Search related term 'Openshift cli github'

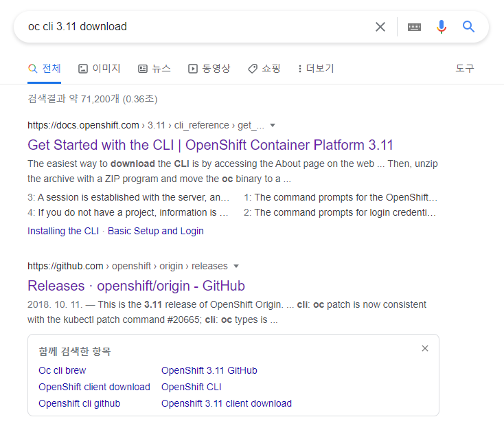click(80, 403)
